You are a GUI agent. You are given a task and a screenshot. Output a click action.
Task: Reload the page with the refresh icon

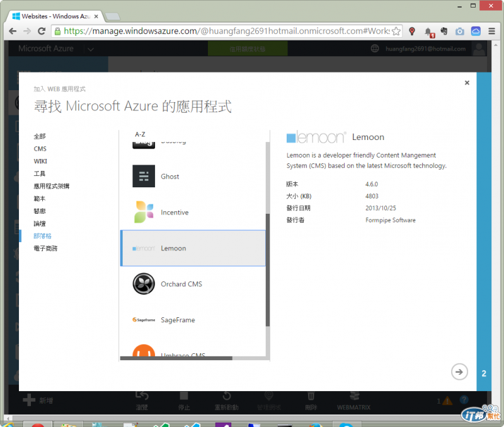click(42, 31)
